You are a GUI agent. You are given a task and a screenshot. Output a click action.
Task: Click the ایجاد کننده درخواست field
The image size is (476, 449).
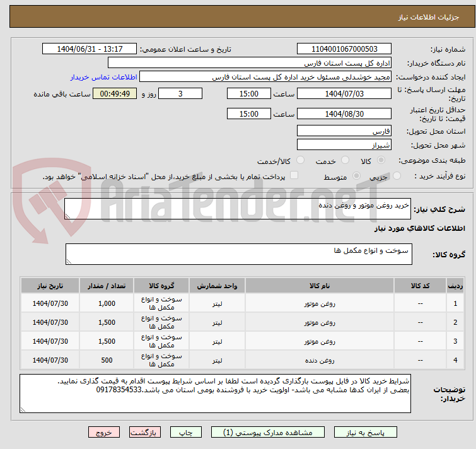pyautogui.click(x=265, y=77)
